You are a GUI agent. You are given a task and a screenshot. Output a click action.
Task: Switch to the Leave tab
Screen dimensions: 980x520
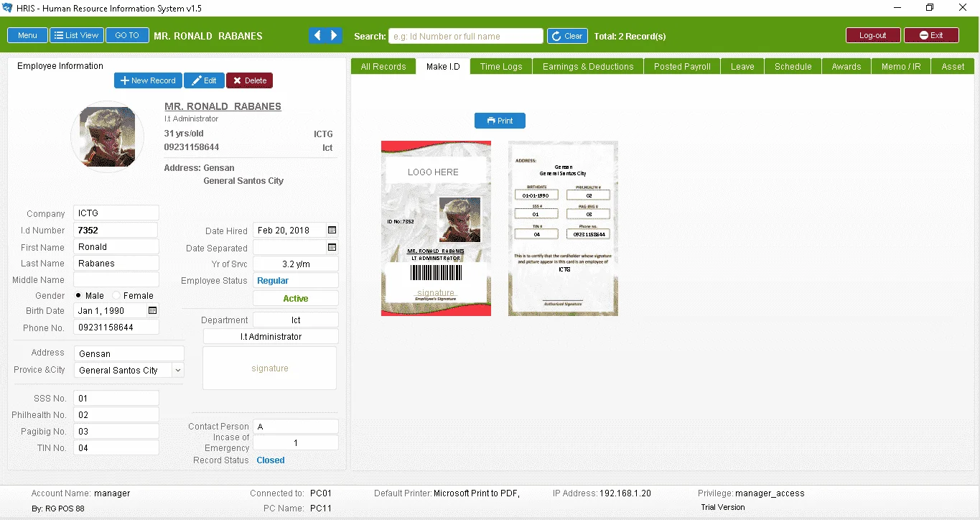coord(742,66)
